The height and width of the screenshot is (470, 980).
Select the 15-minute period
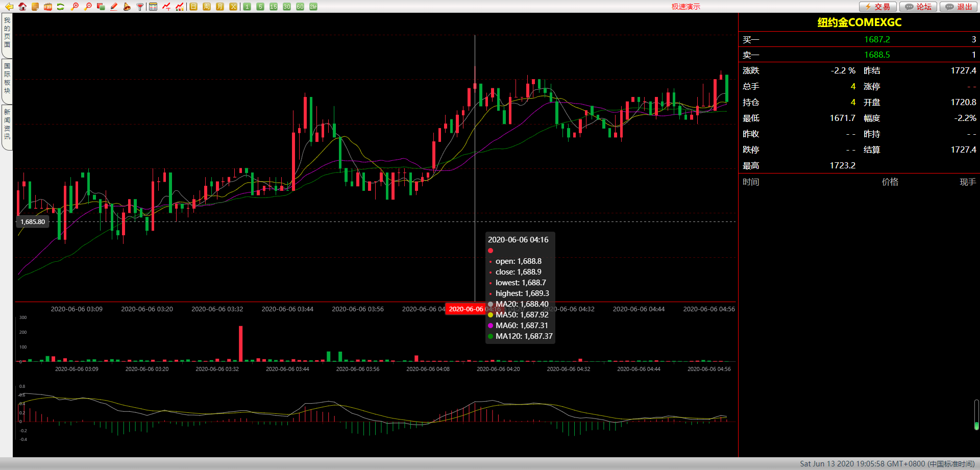click(x=274, y=7)
